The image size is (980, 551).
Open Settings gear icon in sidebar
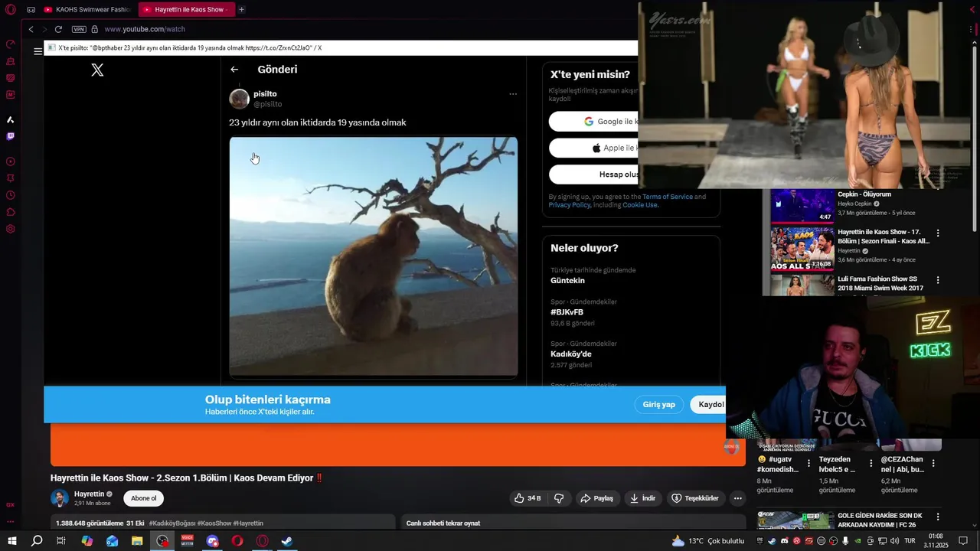coord(11,229)
